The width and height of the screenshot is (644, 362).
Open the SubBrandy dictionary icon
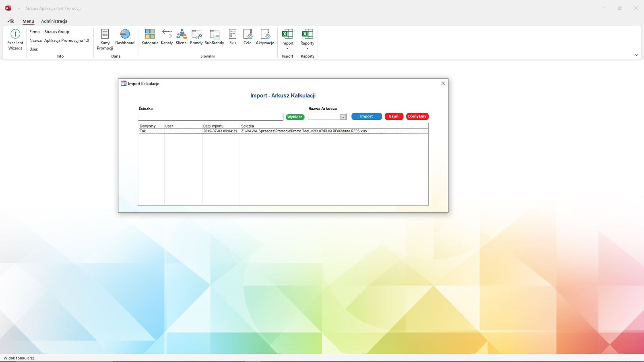tap(215, 37)
